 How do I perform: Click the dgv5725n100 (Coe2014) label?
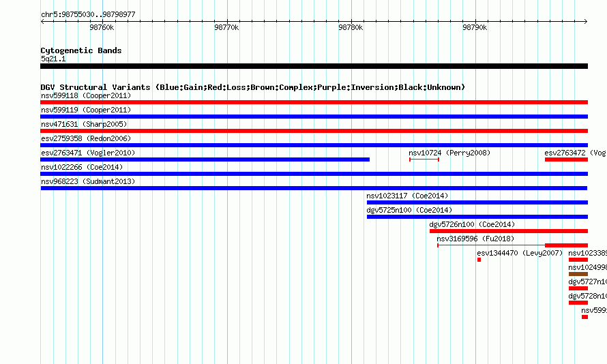pyautogui.click(x=409, y=210)
